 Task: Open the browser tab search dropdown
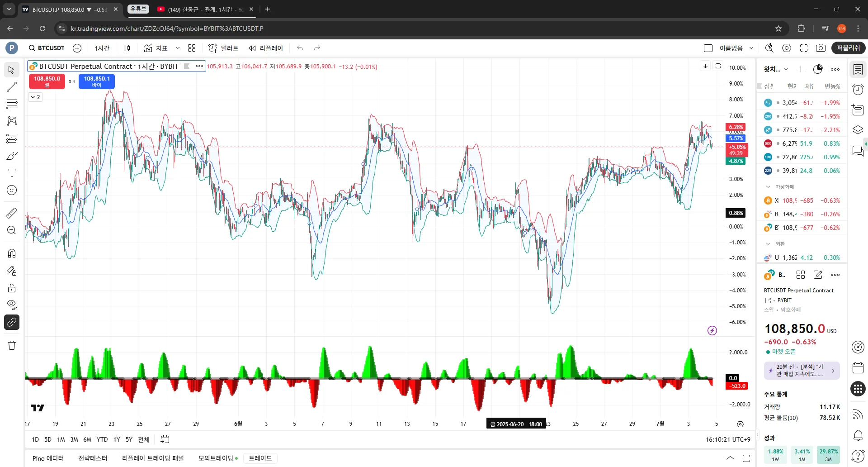(x=9, y=9)
